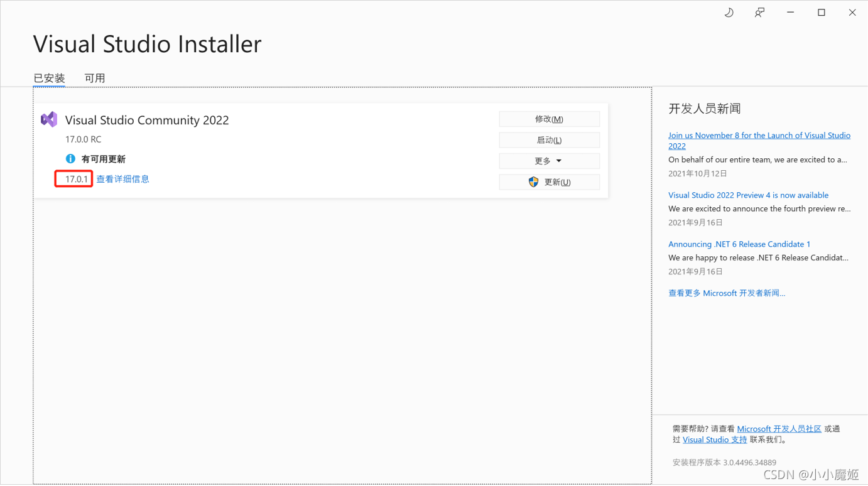
Task: Switch to the 已安装 tab
Action: click(49, 78)
